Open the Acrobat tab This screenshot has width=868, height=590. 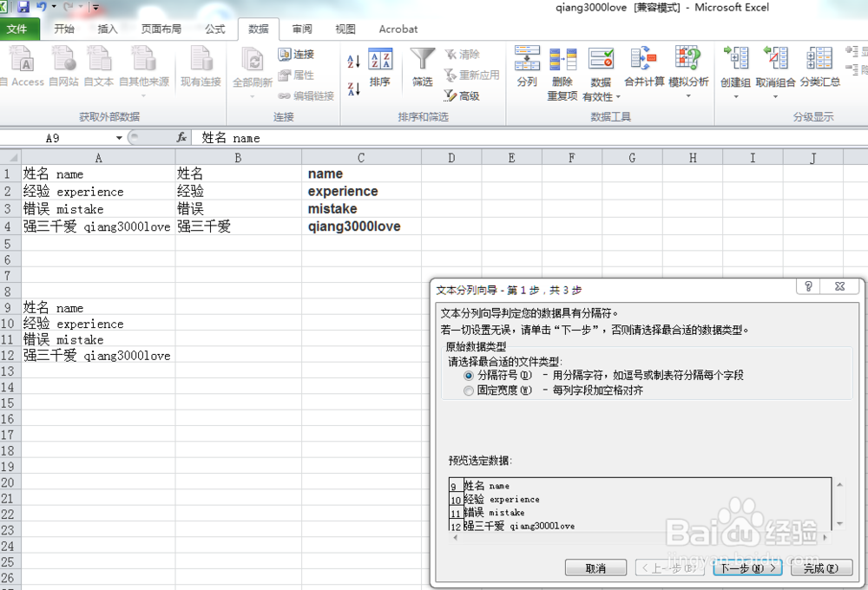click(398, 29)
